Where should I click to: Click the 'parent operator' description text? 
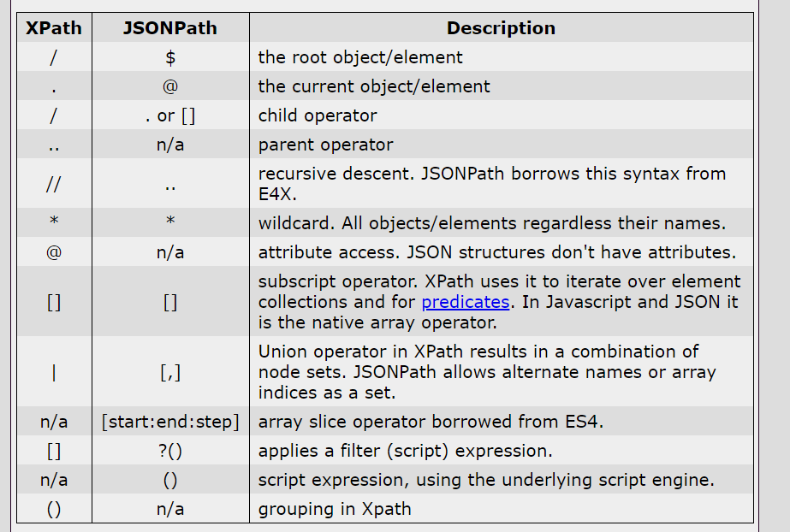[325, 145]
